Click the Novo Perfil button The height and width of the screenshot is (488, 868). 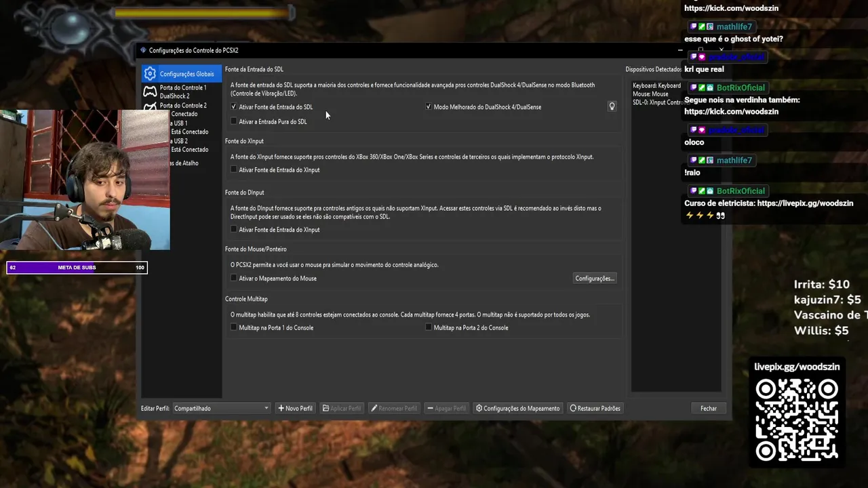295,408
